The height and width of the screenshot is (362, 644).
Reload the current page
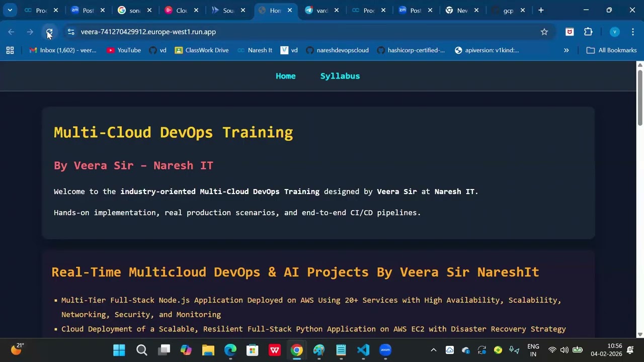click(x=49, y=32)
